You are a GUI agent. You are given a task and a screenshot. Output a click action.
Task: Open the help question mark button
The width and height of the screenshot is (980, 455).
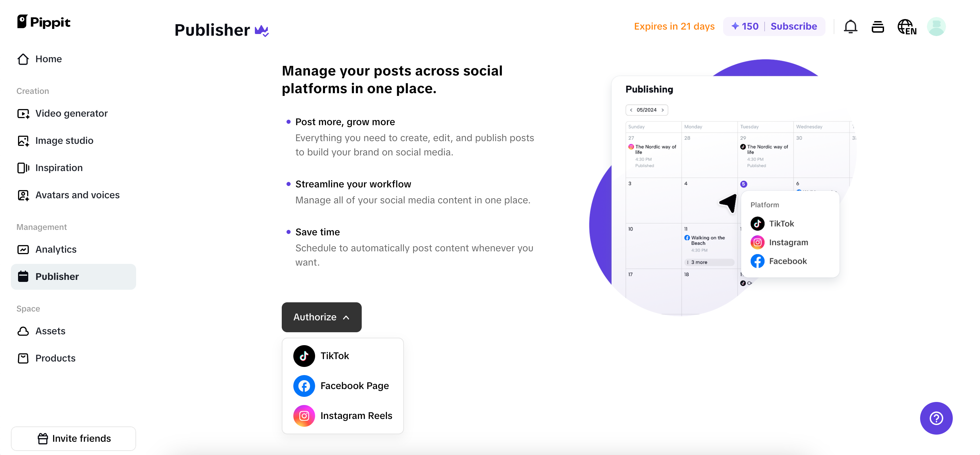[x=936, y=418]
